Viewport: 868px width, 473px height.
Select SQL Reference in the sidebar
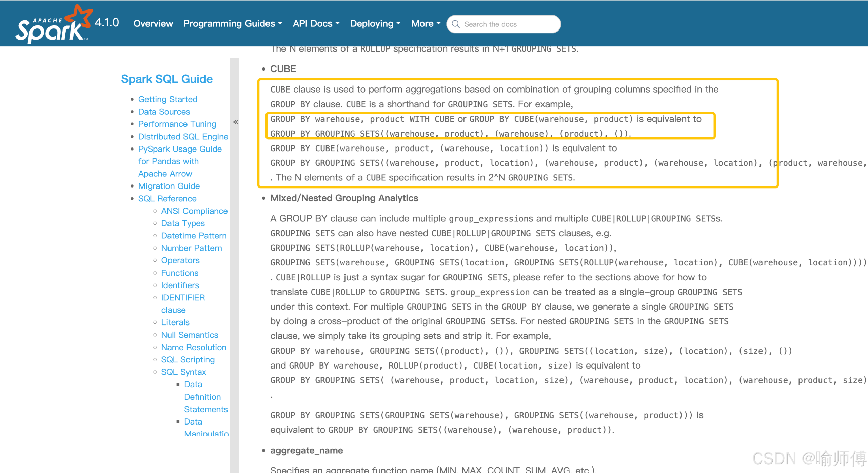coord(167,199)
